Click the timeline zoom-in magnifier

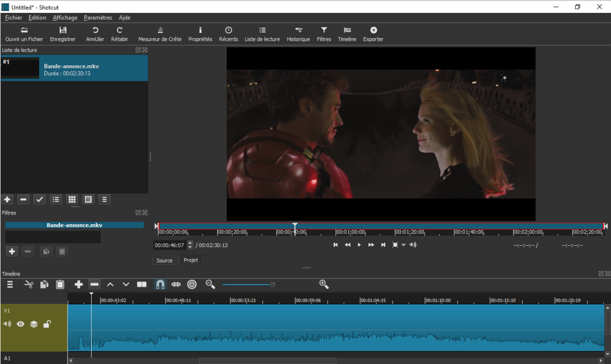(x=324, y=284)
